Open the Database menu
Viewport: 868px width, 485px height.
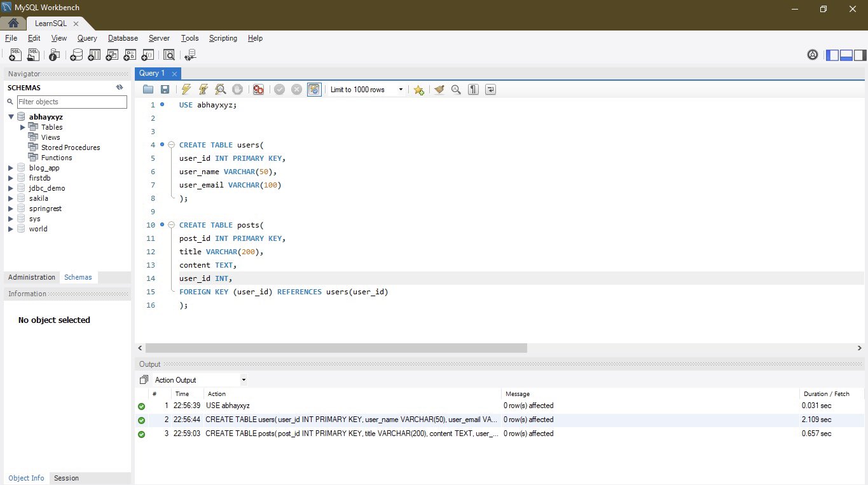tap(123, 38)
